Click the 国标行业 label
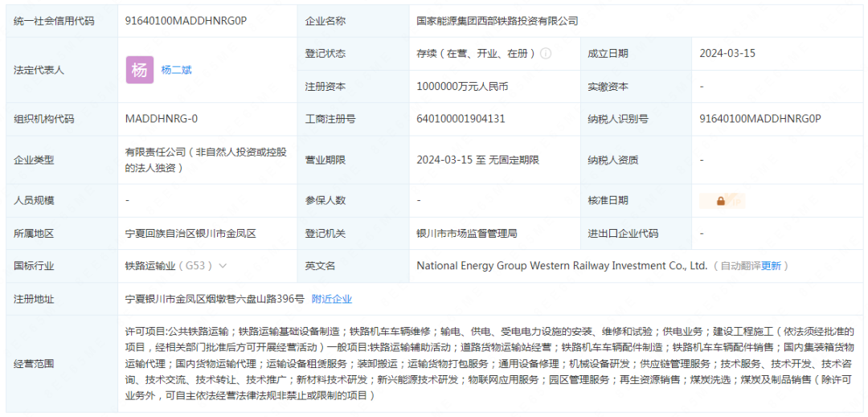Image resolution: width=868 pixels, height=417 pixels. click(x=34, y=266)
